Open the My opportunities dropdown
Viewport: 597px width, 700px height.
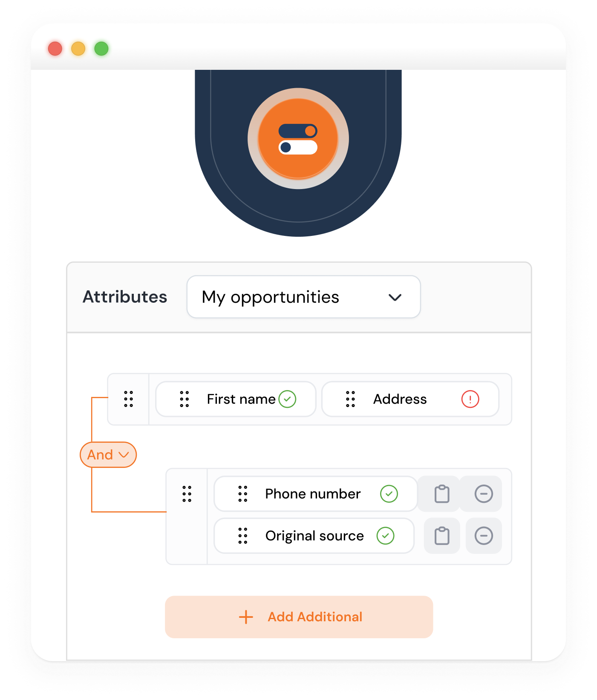303,297
